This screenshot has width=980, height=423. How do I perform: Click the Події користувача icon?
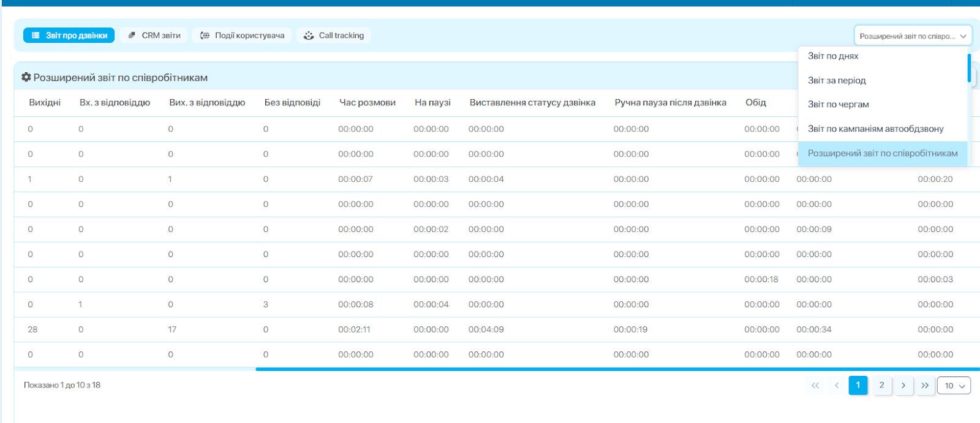pos(205,36)
